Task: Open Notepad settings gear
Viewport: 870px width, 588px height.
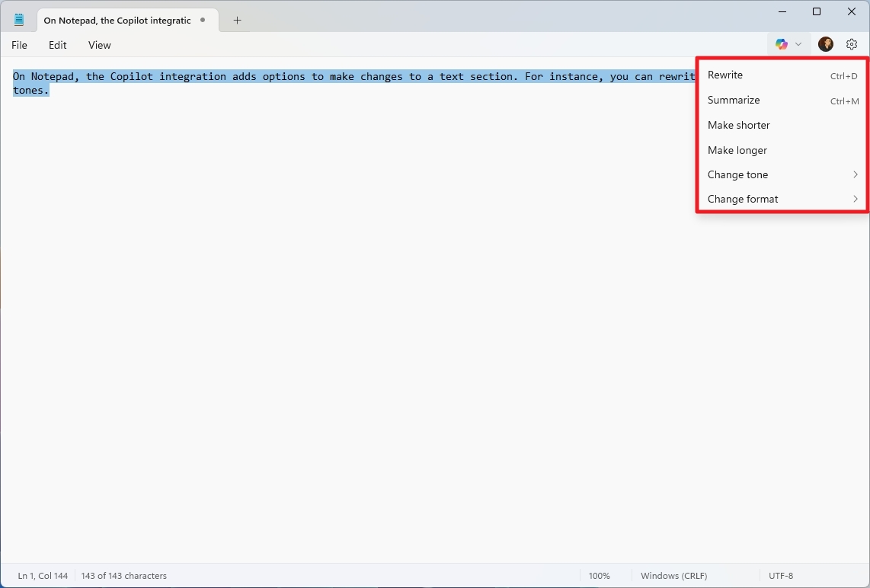Action: (851, 44)
